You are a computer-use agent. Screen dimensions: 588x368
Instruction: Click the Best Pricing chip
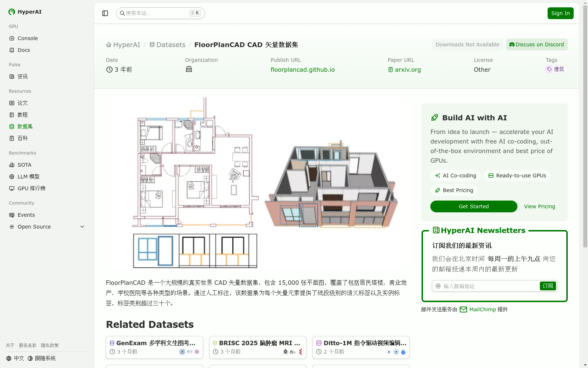click(x=454, y=190)
